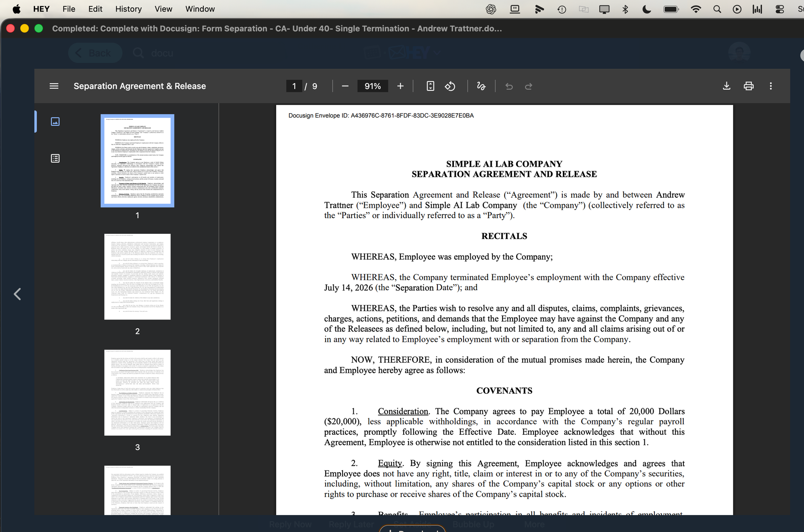Zoom in on the PDF document
Image resolution: width=804 pixels, height=532 pixels.
tap(400, 86)
